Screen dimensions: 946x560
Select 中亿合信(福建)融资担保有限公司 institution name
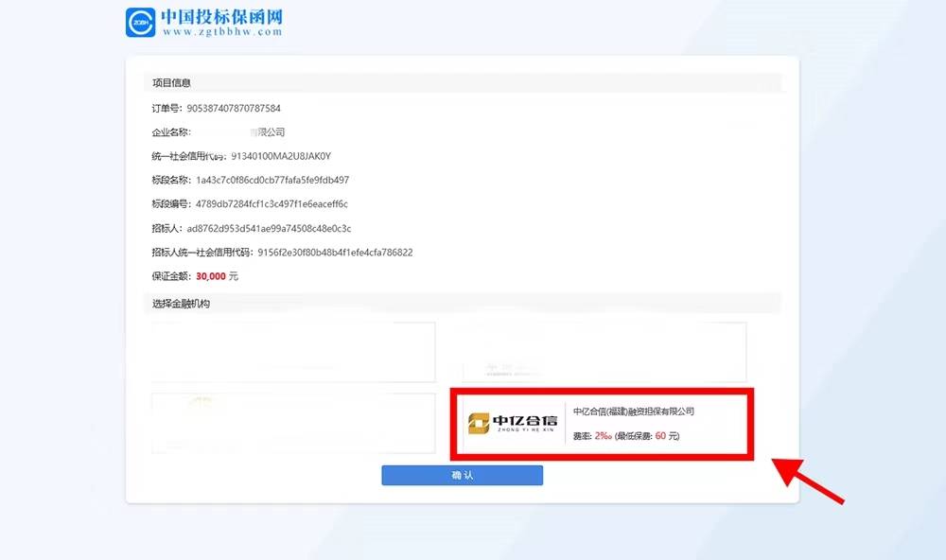coord(634,411)
